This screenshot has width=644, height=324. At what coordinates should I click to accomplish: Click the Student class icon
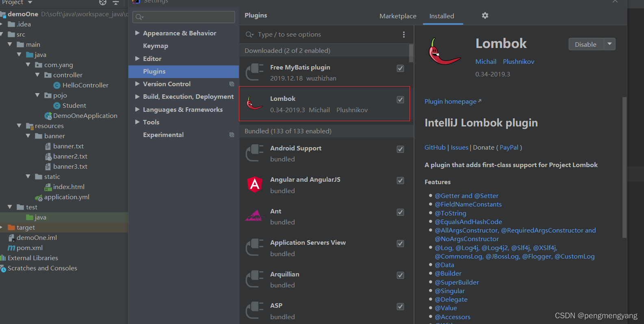pyautogui.click(x=57, y=106)
